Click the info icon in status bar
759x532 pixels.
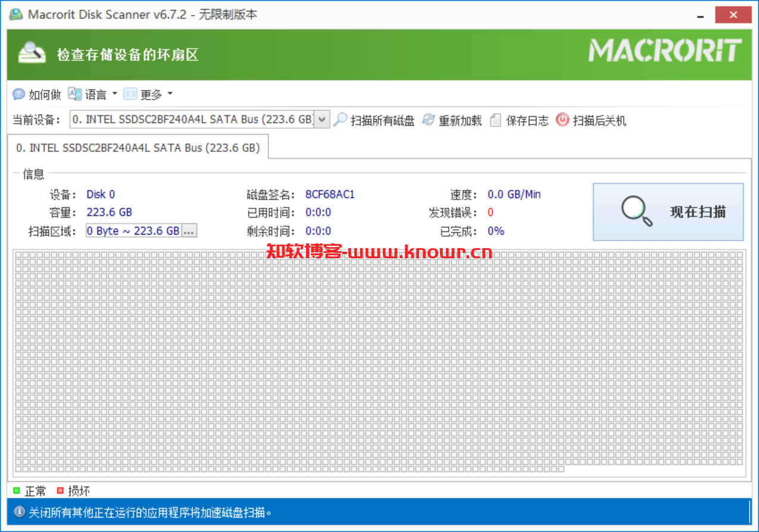tap(20, 512)
